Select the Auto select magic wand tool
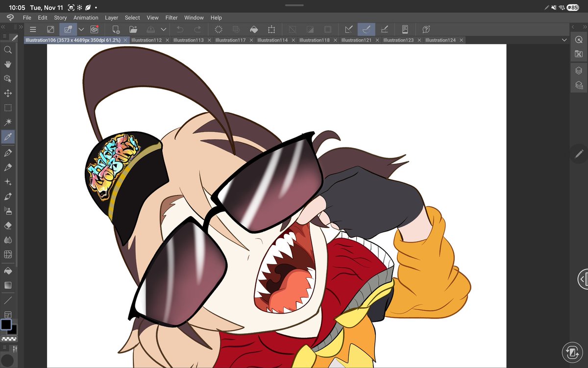 click(8, 122)
